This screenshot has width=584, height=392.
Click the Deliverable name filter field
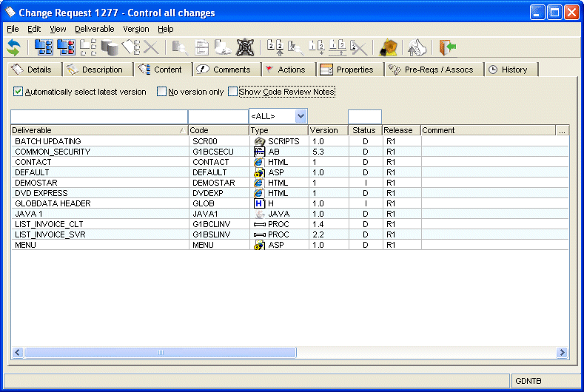point(98,117)
